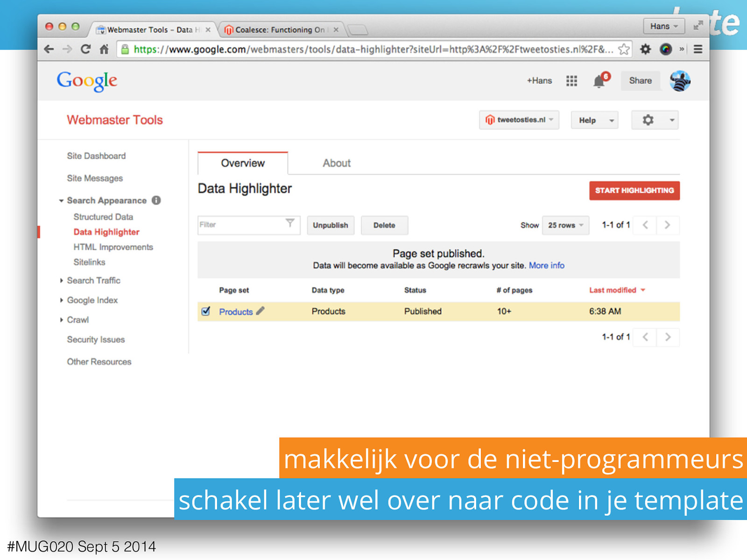
Task: Click the Share button
Action: click(x=640, y=81)
